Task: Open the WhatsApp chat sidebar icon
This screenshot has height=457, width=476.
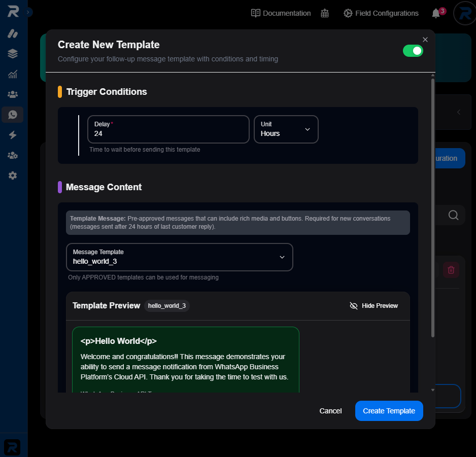Action: 13,115
